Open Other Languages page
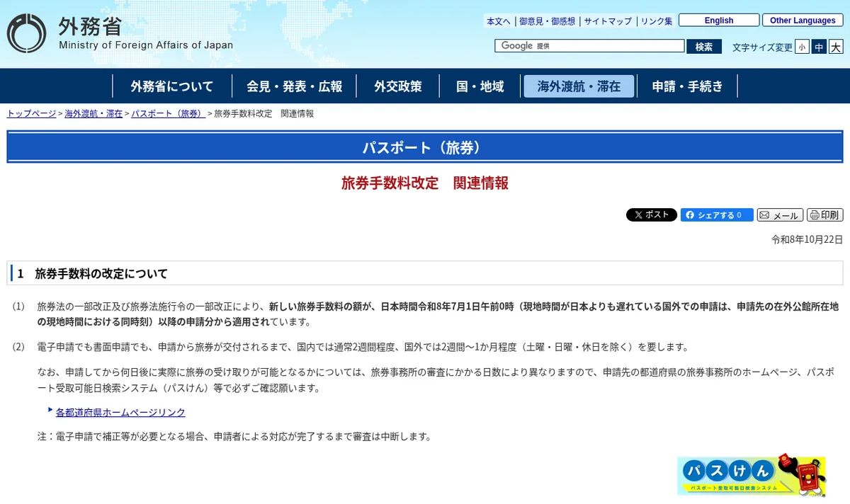 click(x=803, y=21)
